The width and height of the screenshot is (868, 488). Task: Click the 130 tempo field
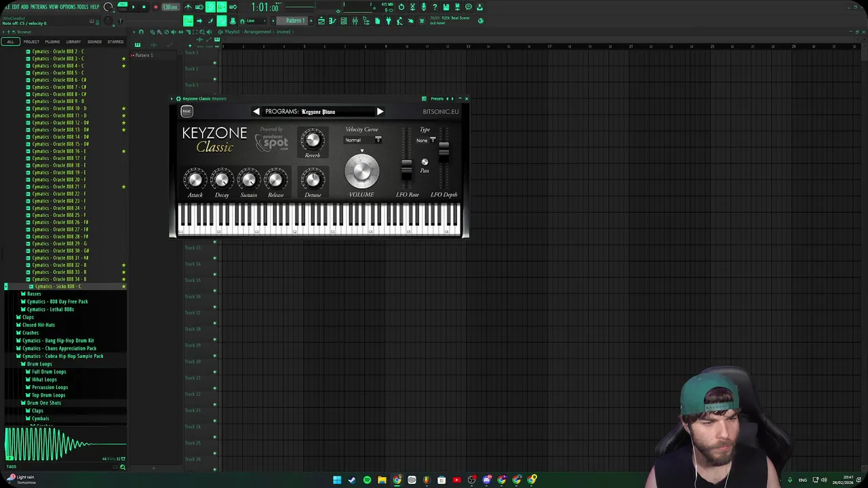point(170,7)
